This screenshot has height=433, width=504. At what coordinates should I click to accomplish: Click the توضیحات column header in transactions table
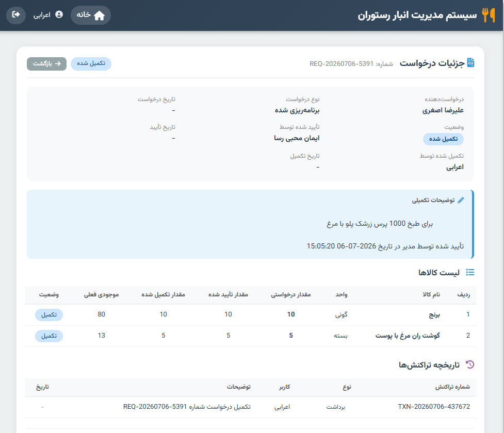(x=239, y=387)
